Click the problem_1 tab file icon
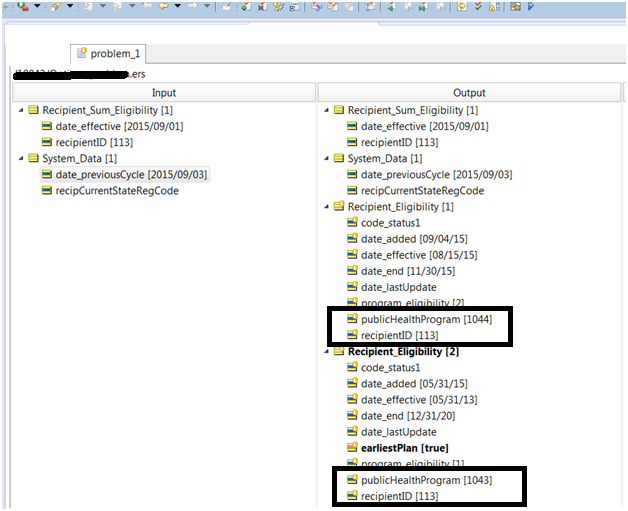This screenshot has width=628, height=511. click(x=82, y=53)
